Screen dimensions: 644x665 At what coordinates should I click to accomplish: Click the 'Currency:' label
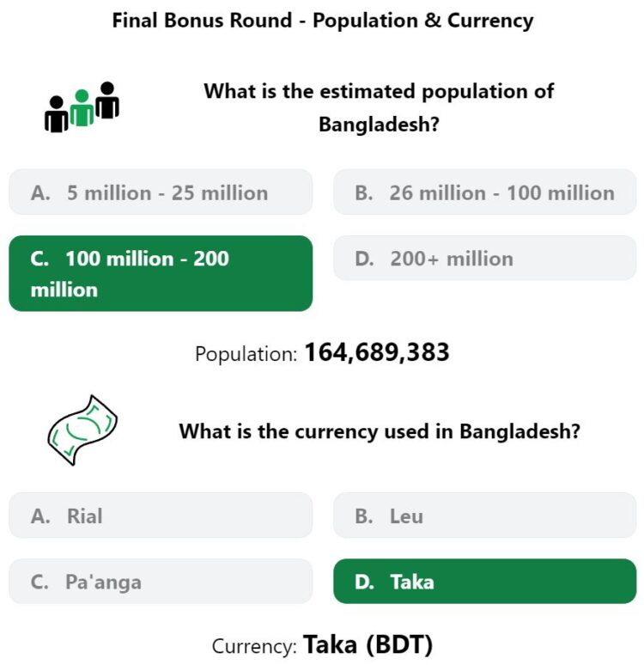click(254, 646)
